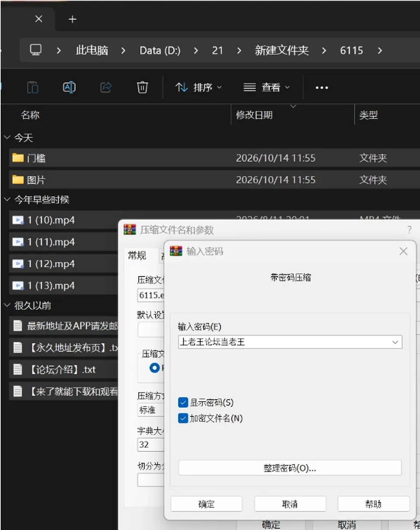Click the video file icon of 1 (12).mp4
The image size is (420, 530).
click(x=18, y=264)
